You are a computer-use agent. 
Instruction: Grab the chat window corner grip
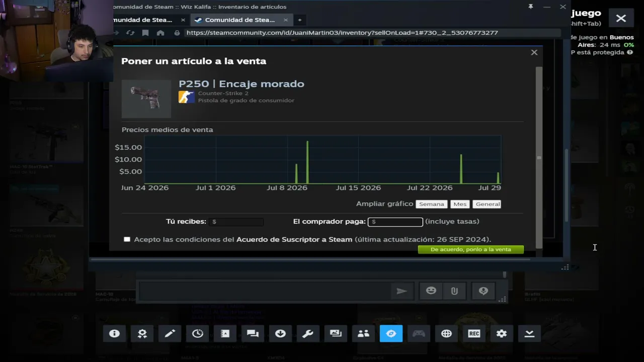[x=502, y=300]
